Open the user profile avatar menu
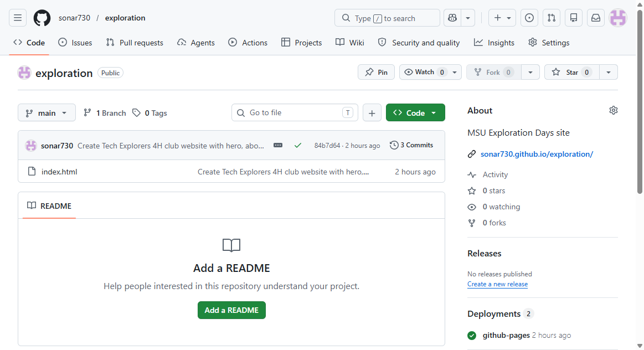Viewport: 644px width, 350px height. coord(618,18)
